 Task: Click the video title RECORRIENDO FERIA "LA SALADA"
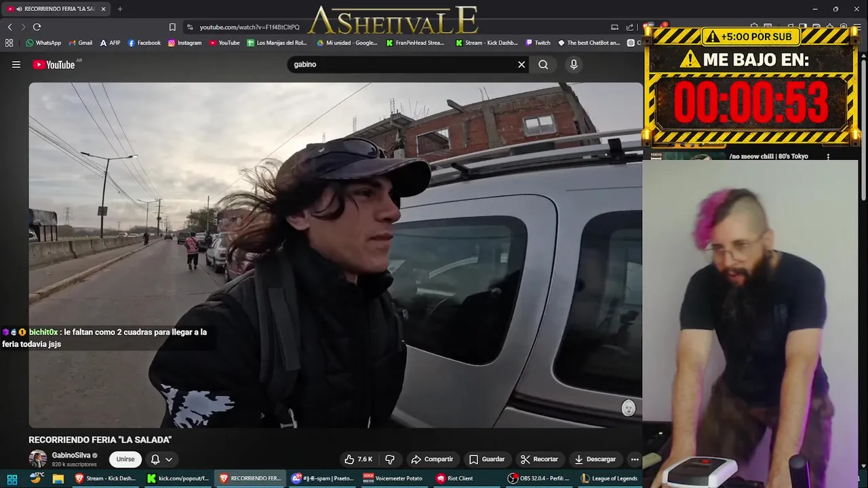coord(100,440)
